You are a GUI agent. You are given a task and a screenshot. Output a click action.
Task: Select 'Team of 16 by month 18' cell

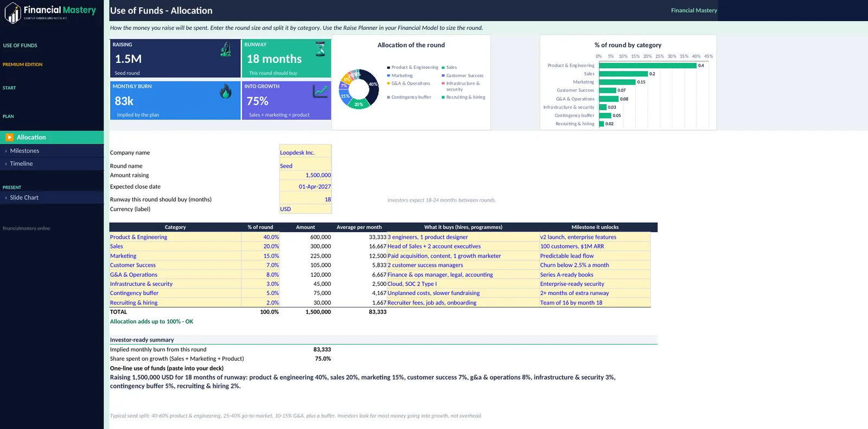click(x=595, y=303)
